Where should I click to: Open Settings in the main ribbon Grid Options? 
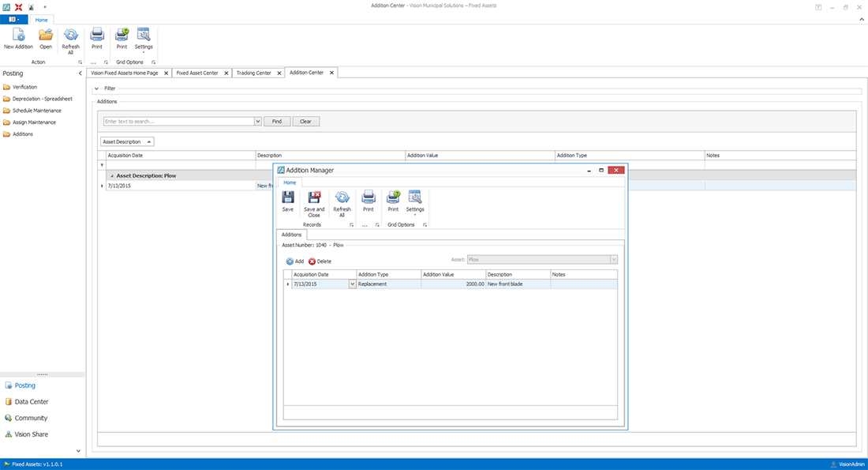pos(144,40)
